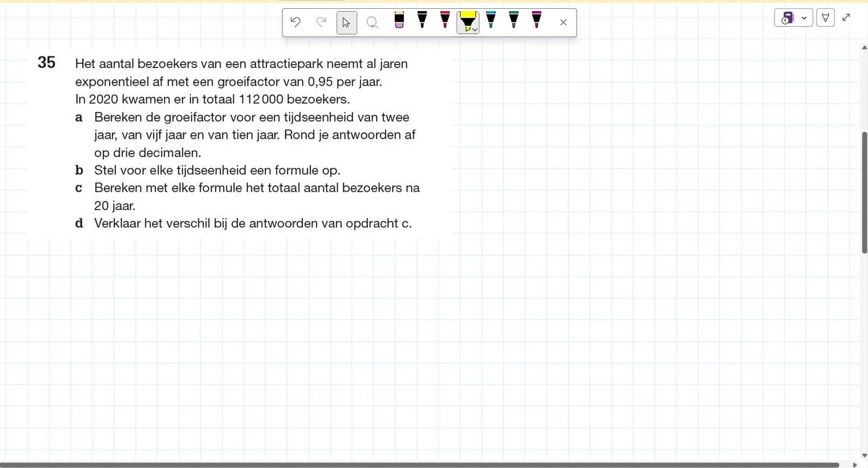Expand page to full screen view

pyautogui.click(x=846, y=18)
